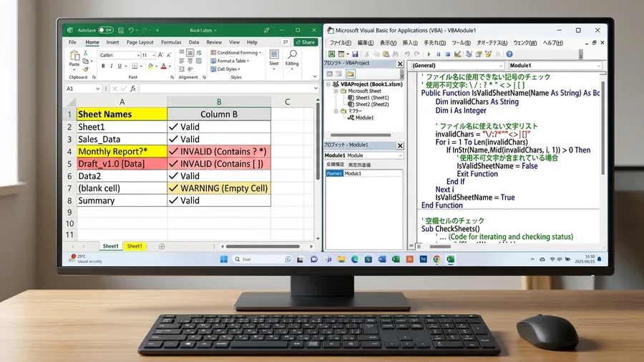Click the Decrease Font Size icon
The width and height of the screenshot is (644, 362).
(x=169, y=54)
